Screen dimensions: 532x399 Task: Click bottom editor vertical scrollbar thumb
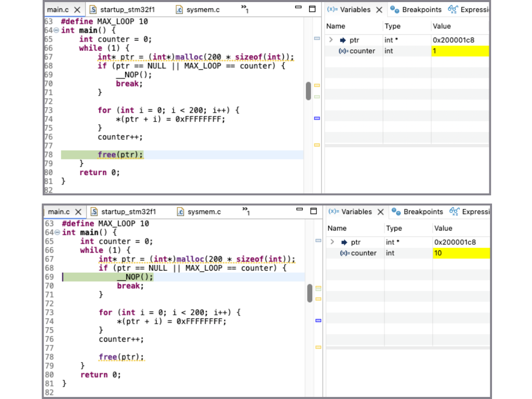(310, 293)
